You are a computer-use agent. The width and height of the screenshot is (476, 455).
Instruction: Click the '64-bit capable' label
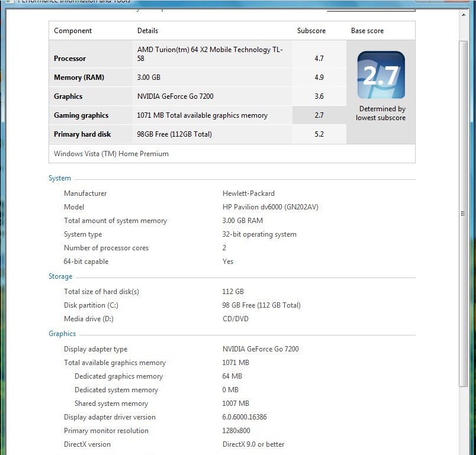pyautogui.click(x=86, y=262)
